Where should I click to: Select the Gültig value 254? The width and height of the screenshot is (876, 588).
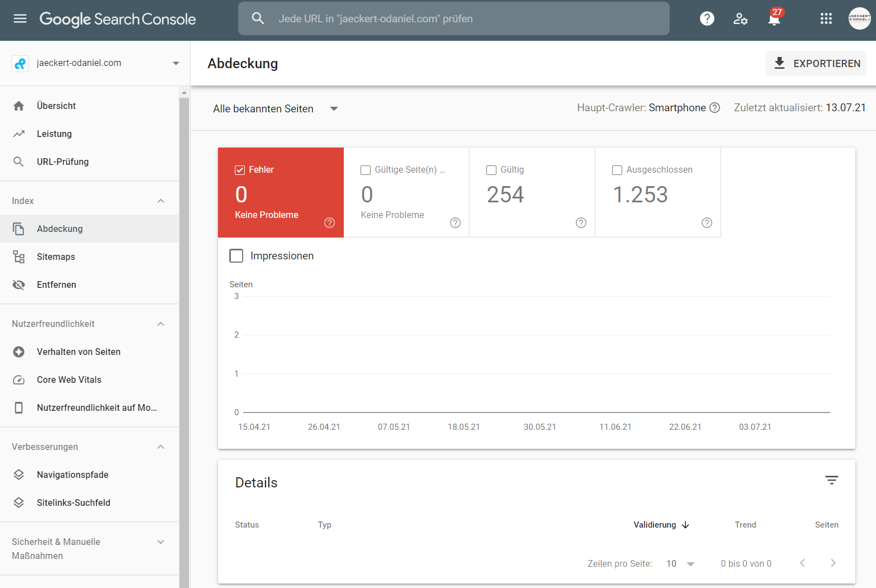coord(505,195)
